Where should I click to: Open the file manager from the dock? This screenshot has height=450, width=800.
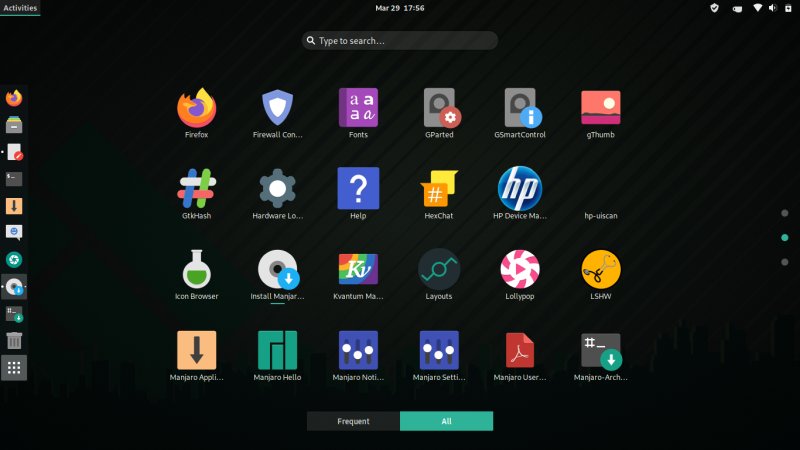coord(14,124)
